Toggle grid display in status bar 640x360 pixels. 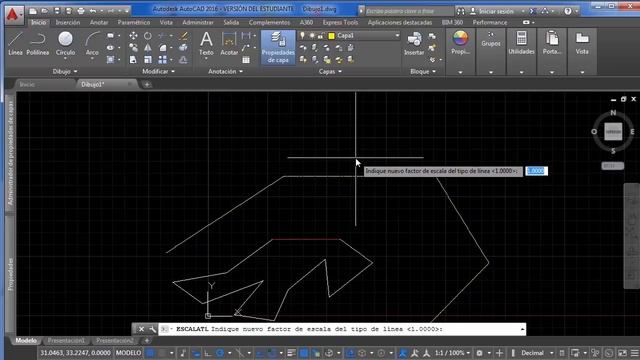(x=150, y=353)
